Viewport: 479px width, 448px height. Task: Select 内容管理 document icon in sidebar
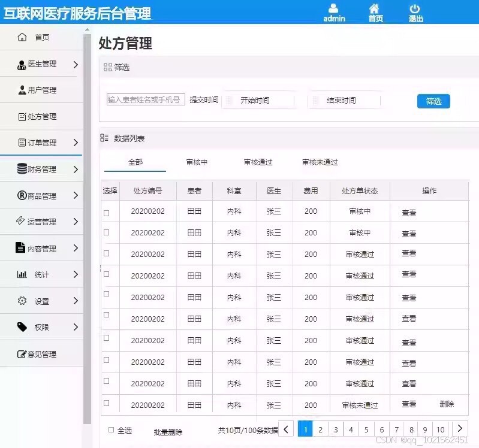pyautogui.click(x=20, y=247)
